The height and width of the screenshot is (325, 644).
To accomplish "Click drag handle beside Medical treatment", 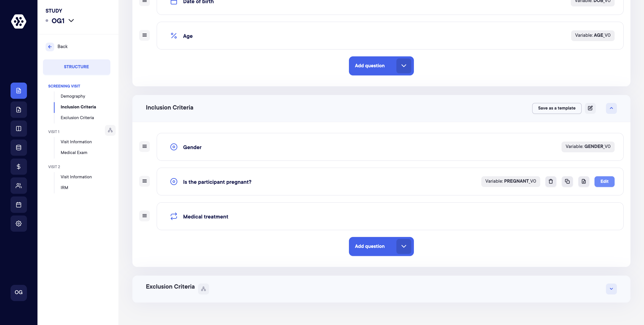I will click(144, 216).
